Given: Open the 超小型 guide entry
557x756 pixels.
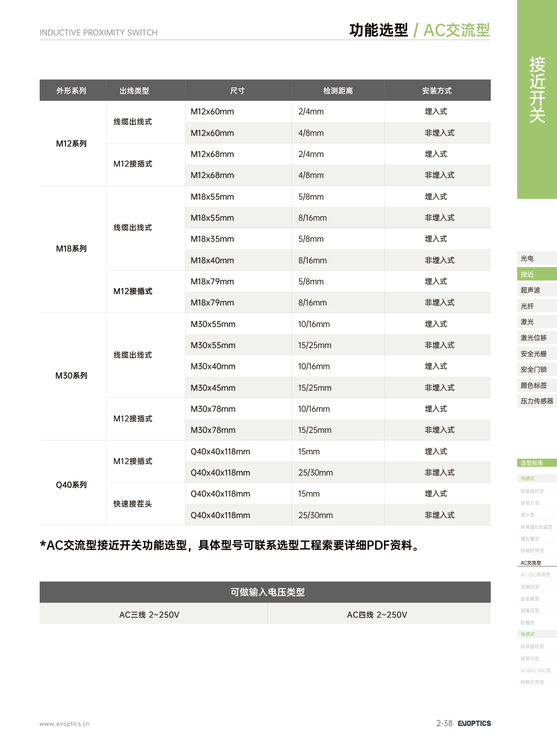Looking at the screenshot, I should pos(527,515).
